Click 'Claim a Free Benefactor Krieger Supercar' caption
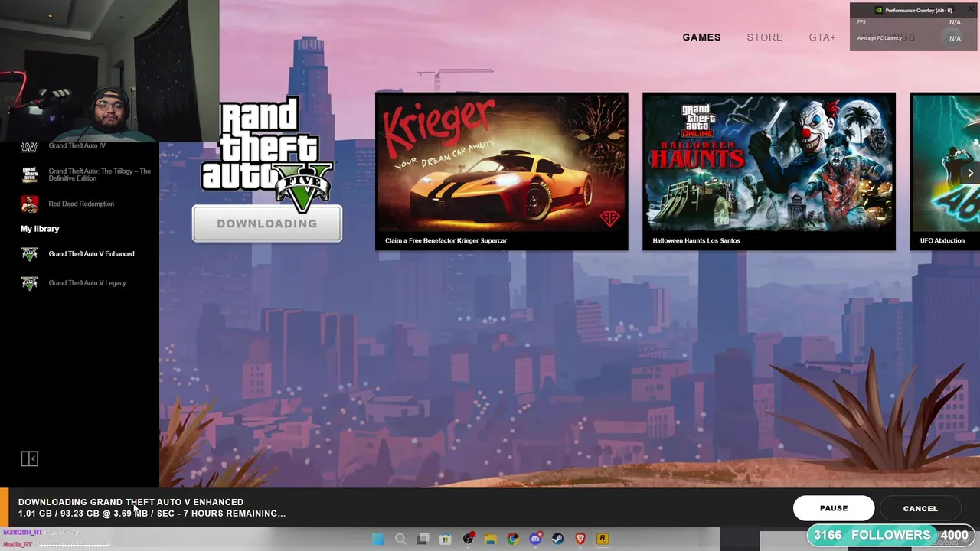 [446, 240]
